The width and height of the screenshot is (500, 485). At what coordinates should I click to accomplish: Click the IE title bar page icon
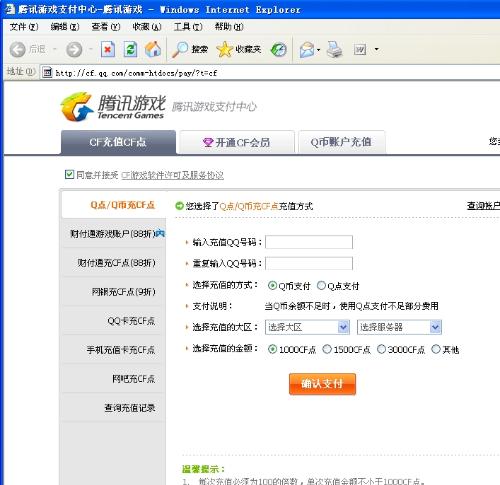point(10,9)
